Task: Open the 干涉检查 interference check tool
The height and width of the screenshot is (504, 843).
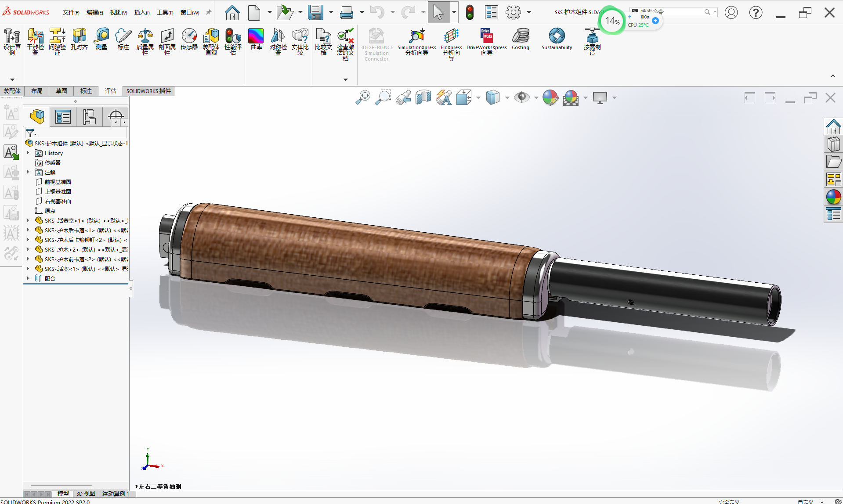Action: (35, 41)
